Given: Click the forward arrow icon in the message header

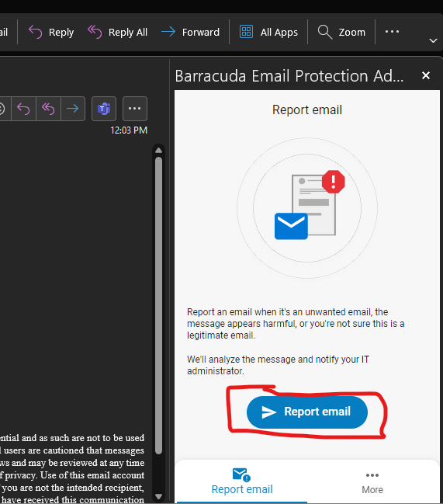Looking at the screenshot, I should point(73,109).
